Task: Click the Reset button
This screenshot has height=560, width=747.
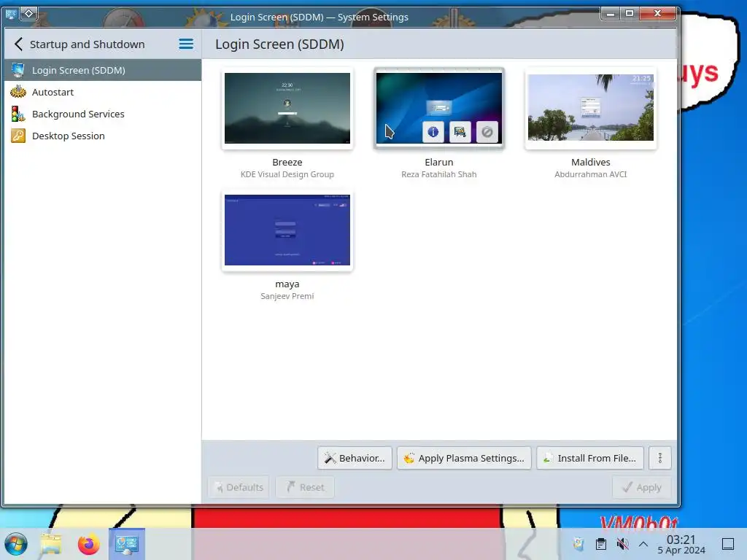Action: [x=305, y=487]
